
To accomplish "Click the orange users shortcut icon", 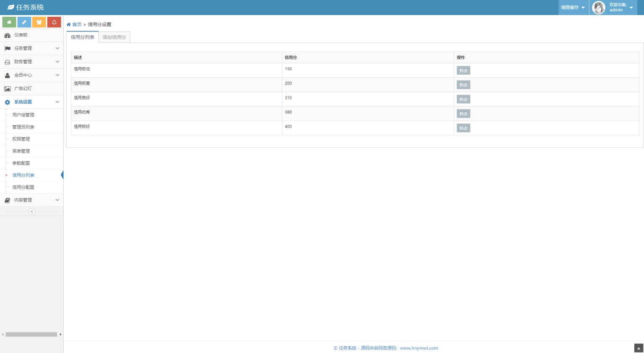I will click(x=39, y=22).
